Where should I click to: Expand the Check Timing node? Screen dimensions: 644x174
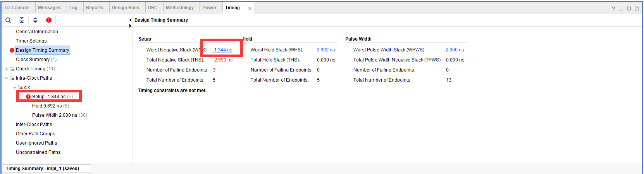(x=7, y=69)
